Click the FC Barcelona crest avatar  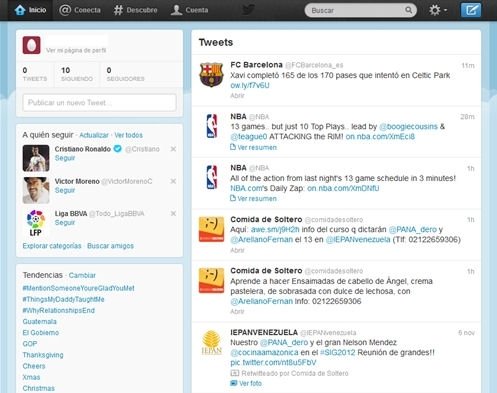[211, 75]
